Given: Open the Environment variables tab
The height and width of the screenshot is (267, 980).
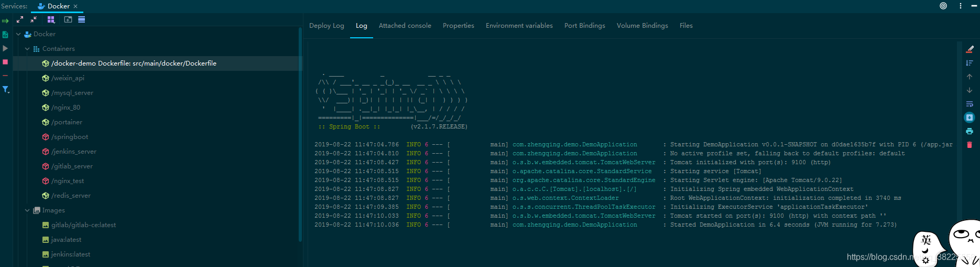Looking at the screenshot, I should 519,26.
